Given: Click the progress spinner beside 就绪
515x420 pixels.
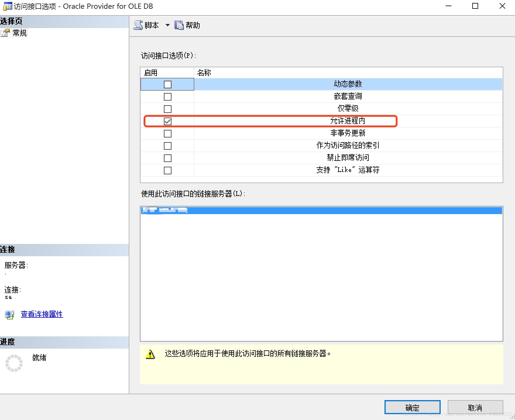Looking at the screenshot, I should [x=14, y=363].
